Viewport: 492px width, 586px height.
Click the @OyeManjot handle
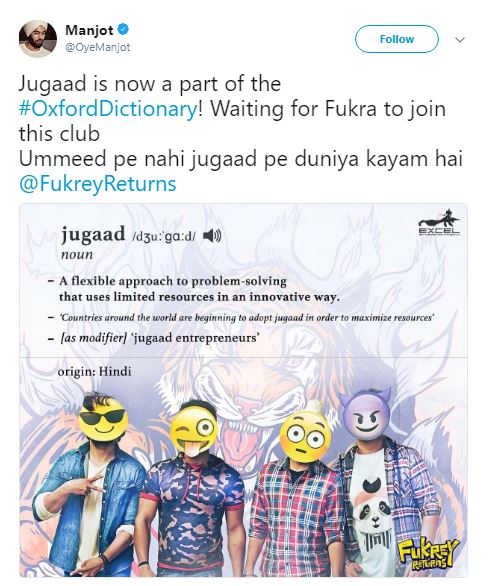(x=98, y=47)
